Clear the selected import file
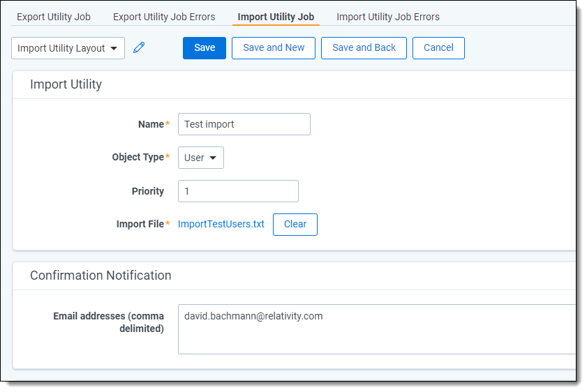The height and width of the screenshot is (392, 587). pyautogui.click(x=295, y=225)
